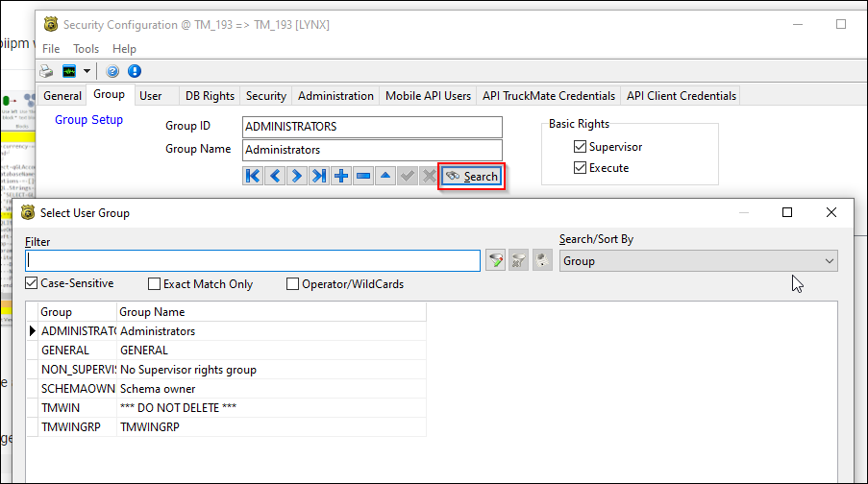The width and height of the screenshot is (868, 484).
Task: Select the Administrators row in the list
Action: [227, 331]
